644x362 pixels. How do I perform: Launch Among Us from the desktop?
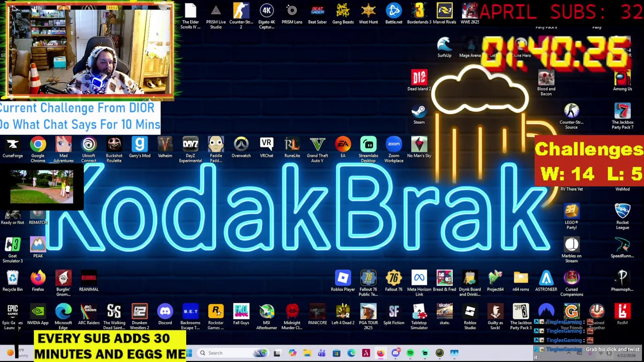[622, 81]
